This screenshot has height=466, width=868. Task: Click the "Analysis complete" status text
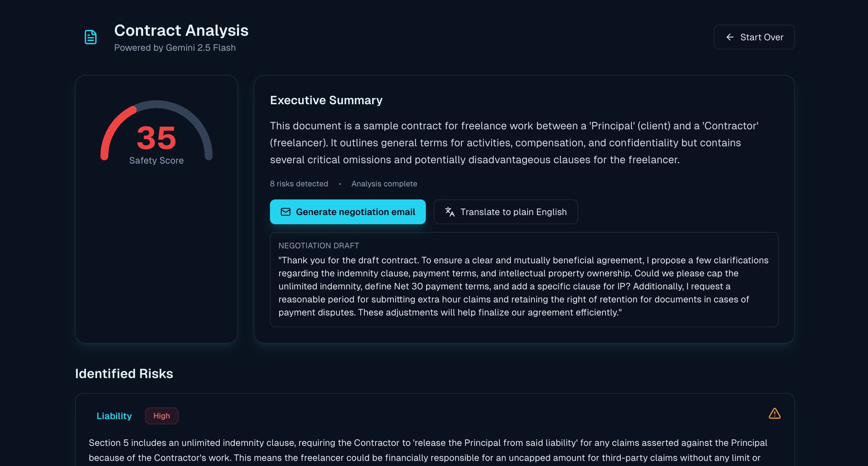coord(384,184)
